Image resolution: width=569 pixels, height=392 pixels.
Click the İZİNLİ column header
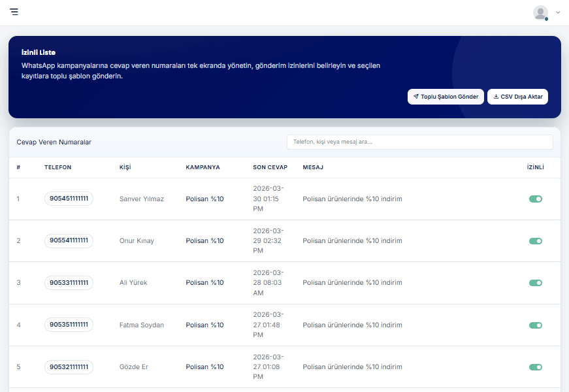[535, 167]
